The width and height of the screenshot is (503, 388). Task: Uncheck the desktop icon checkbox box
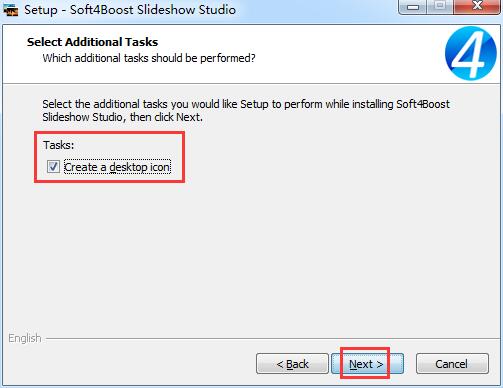point(53,167)
